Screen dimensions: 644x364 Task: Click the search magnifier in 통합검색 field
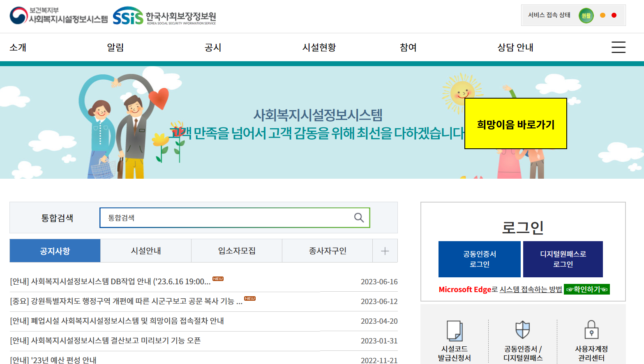coord(360,218)
